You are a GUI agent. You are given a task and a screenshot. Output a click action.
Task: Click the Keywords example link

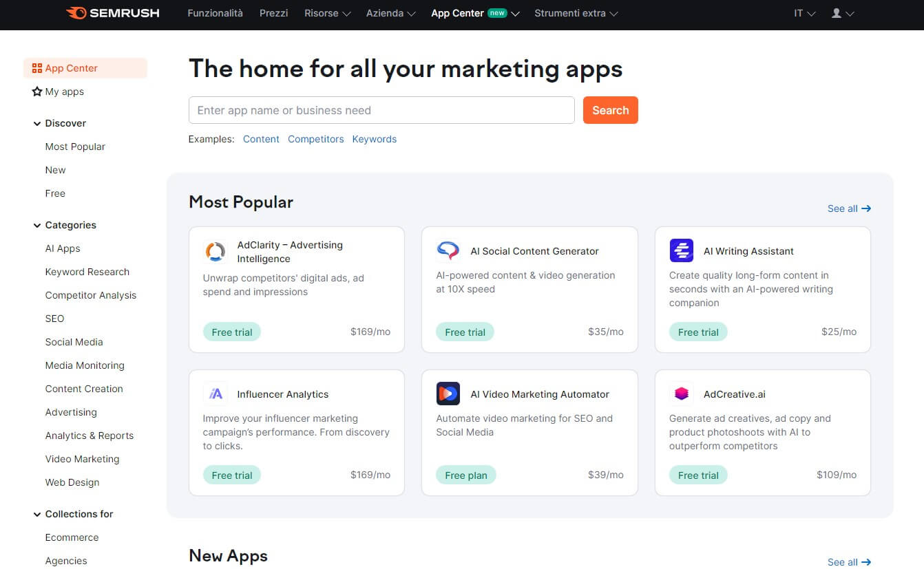point(375,139)
